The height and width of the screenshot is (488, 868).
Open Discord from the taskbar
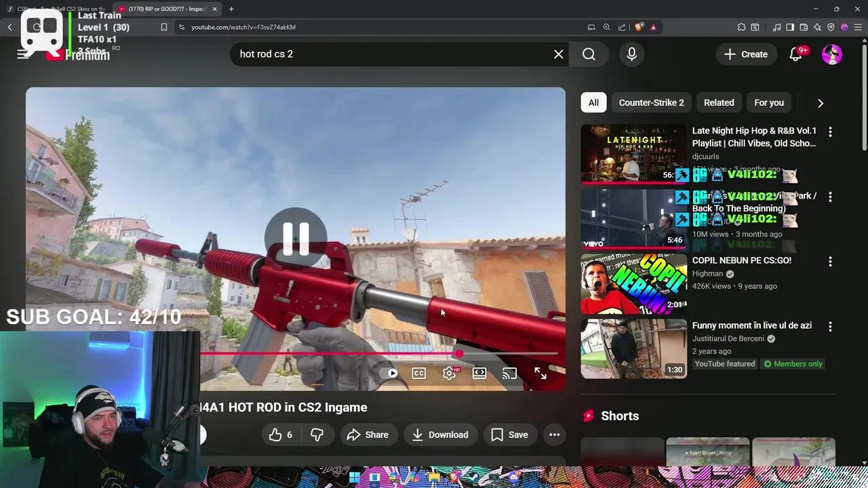pos(513,477)
